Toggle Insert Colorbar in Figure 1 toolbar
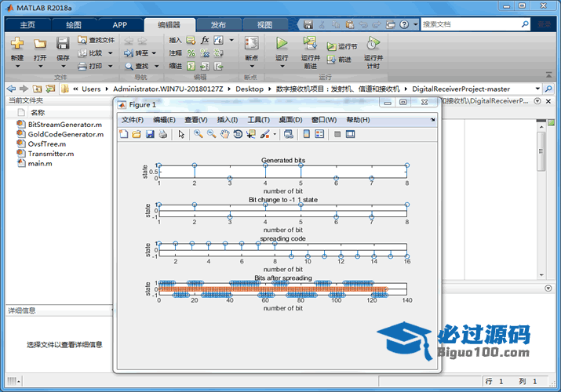The image size is (561, 392). (306, 134)
